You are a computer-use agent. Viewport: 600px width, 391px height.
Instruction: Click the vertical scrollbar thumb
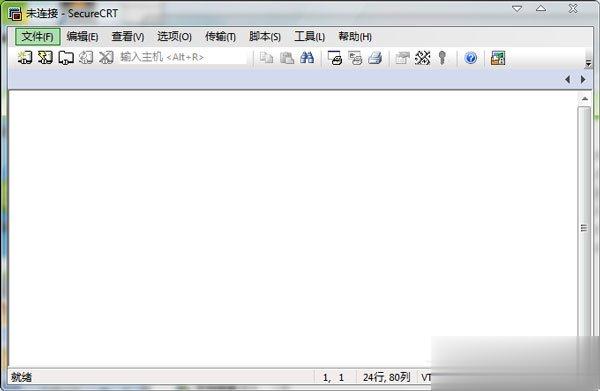584,228
